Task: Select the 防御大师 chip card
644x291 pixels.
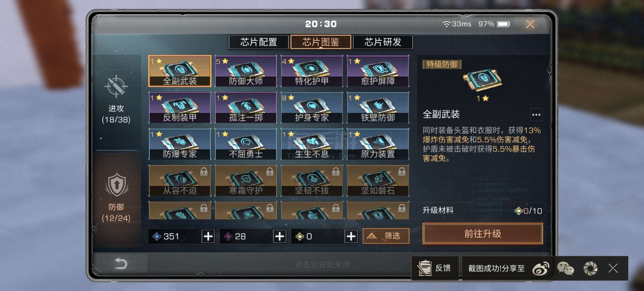Action: (x=246, y=71)
